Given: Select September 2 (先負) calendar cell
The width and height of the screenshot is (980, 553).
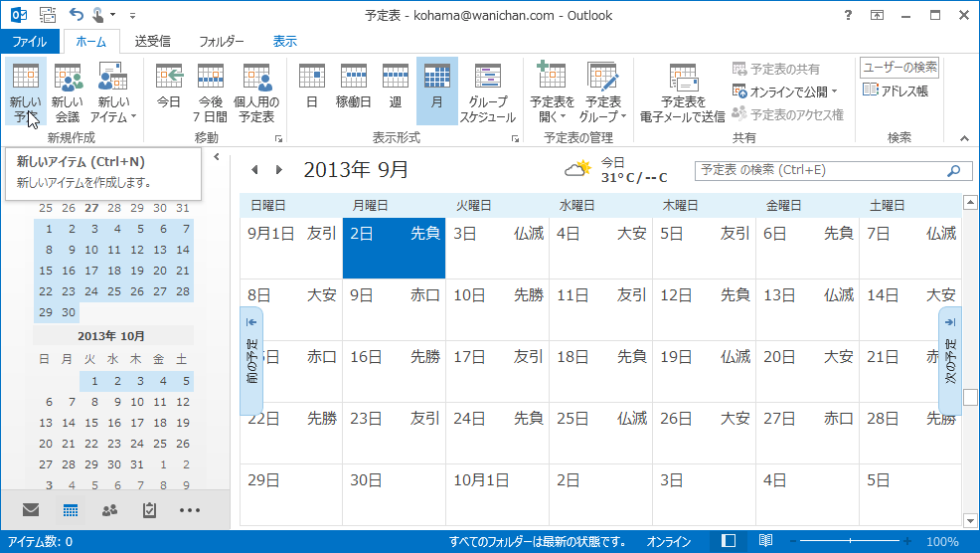Looking at the screenshot, I should tap(394, 248).
